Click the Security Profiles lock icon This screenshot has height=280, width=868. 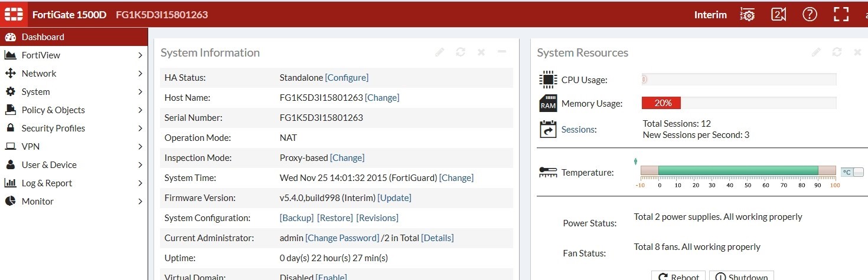[x=10, y=128]
